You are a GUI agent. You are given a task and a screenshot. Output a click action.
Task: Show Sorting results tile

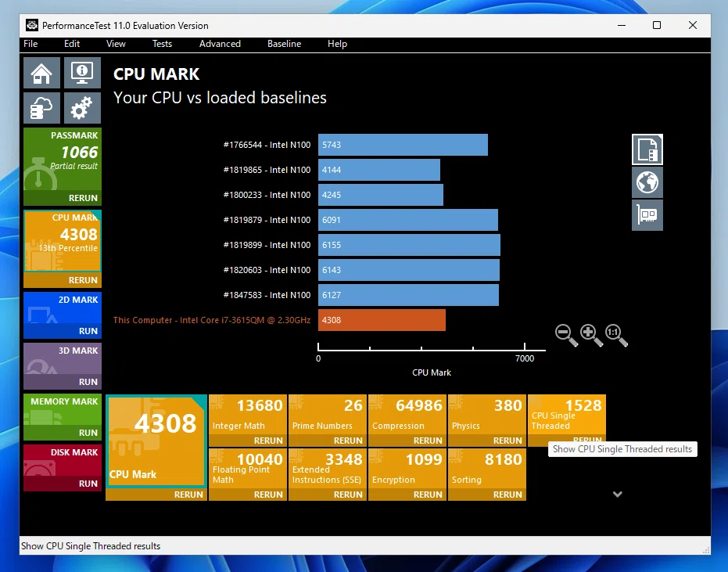click(487, 469)
